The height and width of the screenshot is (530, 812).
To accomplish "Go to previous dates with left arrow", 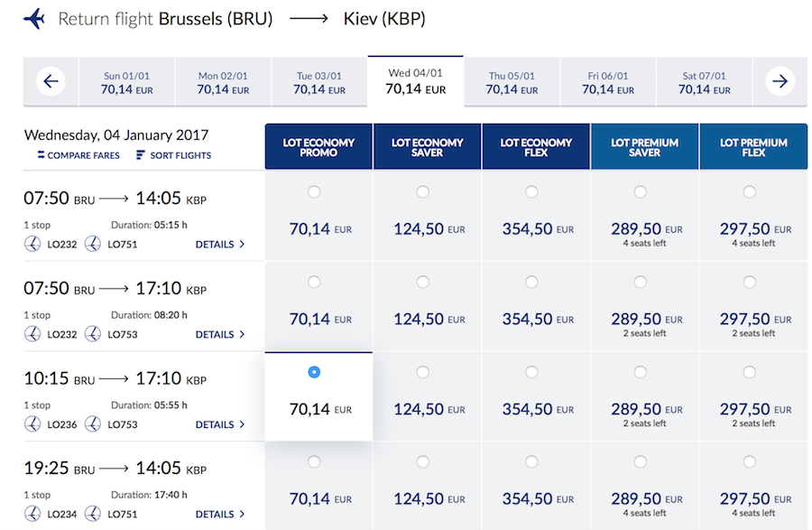I will 51,82.
